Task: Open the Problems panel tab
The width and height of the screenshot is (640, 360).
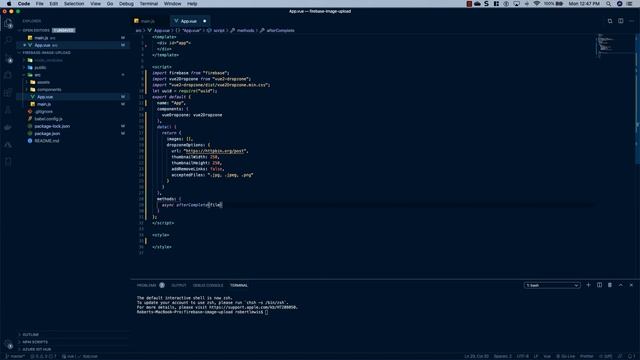Action: coord(147,285)
